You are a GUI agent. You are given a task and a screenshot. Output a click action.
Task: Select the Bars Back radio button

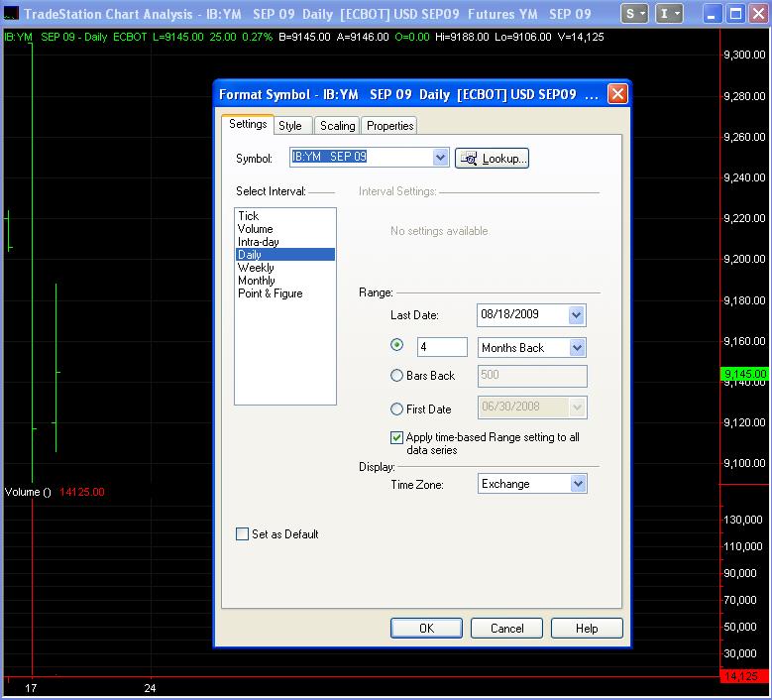pos(396,376)
